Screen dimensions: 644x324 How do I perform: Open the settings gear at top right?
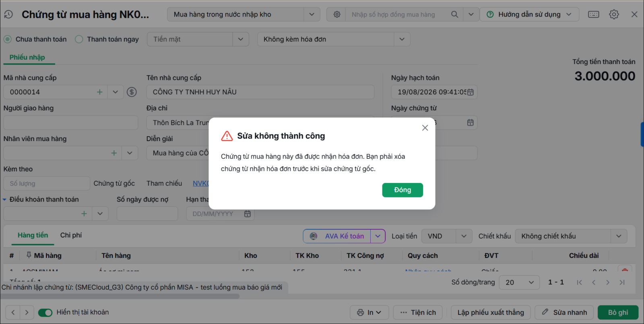[614, 15]
